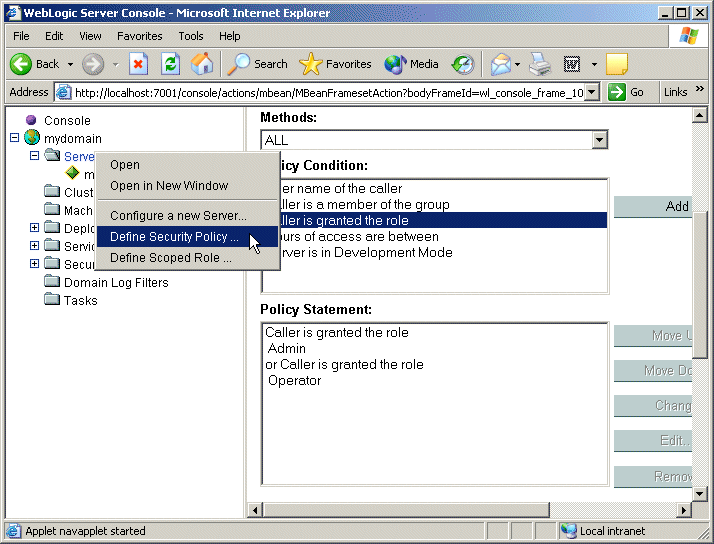Open the File menu
Screen dimensions: 714x544
[21, 36]
